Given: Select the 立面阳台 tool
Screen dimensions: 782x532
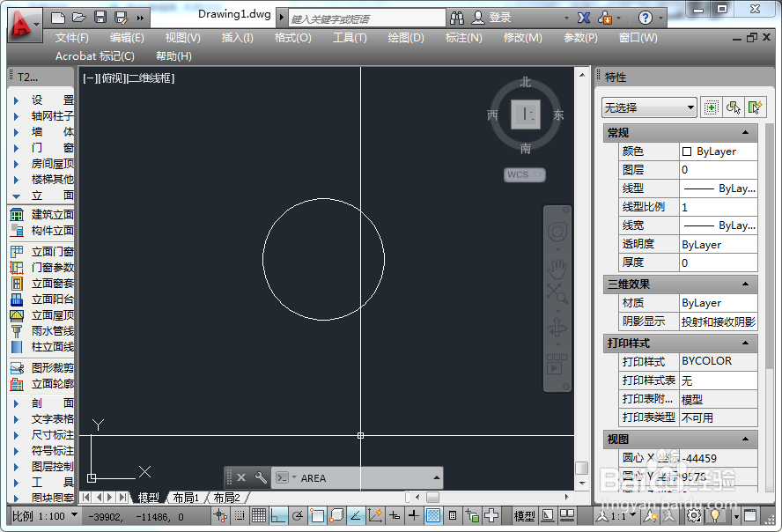Looking at the screenshot, I should coord(42,299).
